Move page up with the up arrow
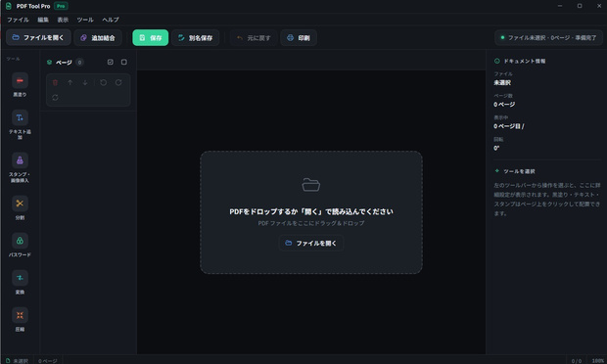 70,83
